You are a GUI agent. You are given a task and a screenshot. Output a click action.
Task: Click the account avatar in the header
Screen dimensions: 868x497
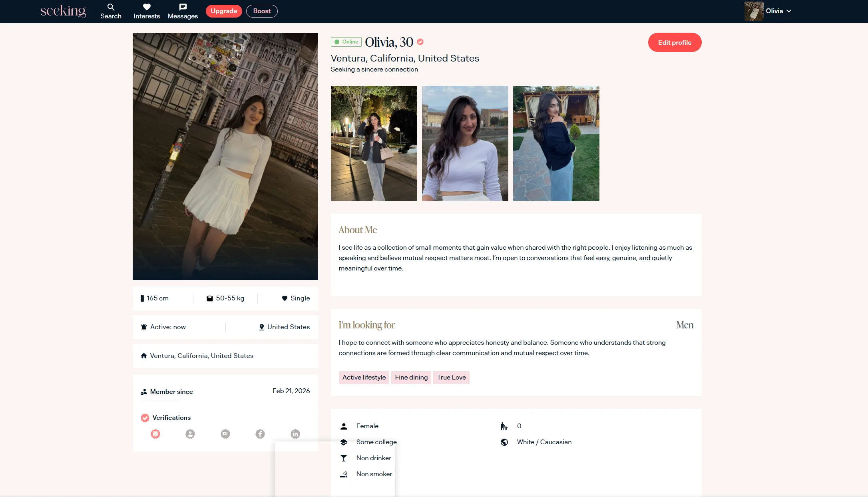click(x=754, y=11)
